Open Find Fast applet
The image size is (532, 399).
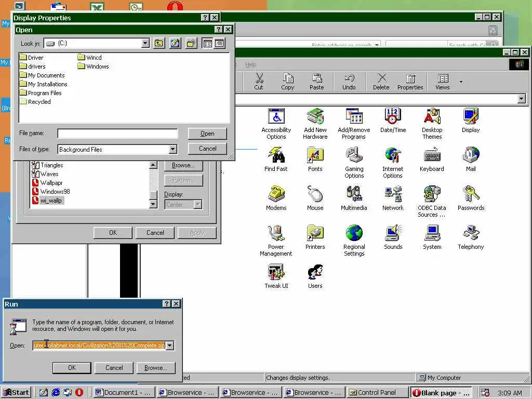[276, 159]
